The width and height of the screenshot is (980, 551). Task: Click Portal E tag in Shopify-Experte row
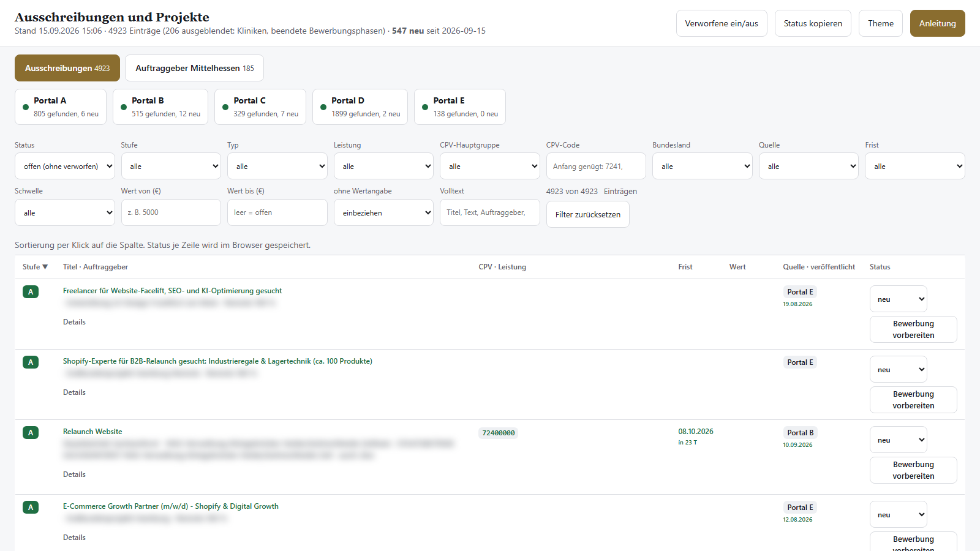tap(800, 362)
